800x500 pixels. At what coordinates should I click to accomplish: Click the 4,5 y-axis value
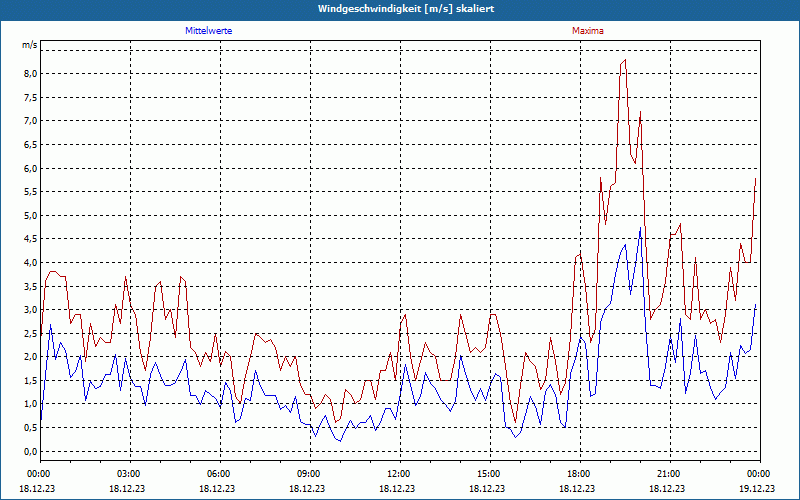pyautogui.click(x=31, y=239)
